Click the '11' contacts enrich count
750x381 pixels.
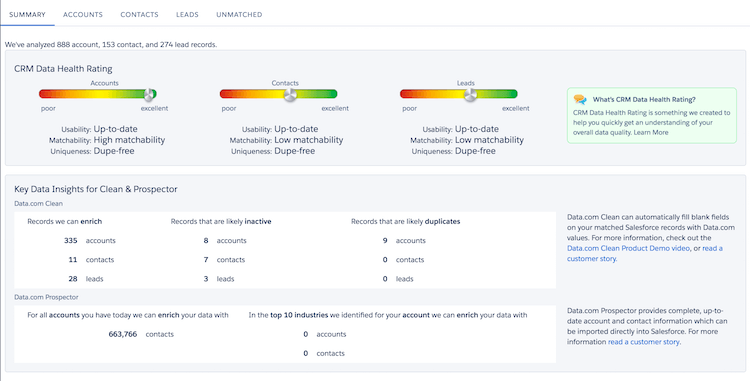point(73,260)
